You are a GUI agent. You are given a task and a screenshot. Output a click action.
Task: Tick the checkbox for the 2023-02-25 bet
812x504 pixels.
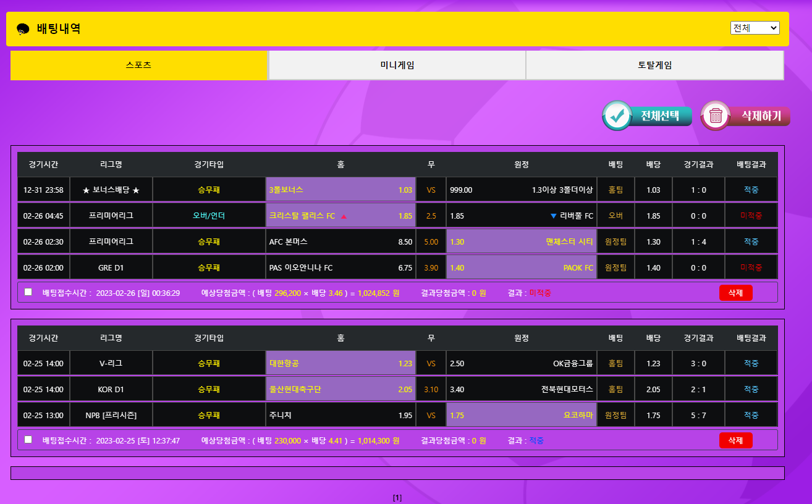[x=28, y=440]
